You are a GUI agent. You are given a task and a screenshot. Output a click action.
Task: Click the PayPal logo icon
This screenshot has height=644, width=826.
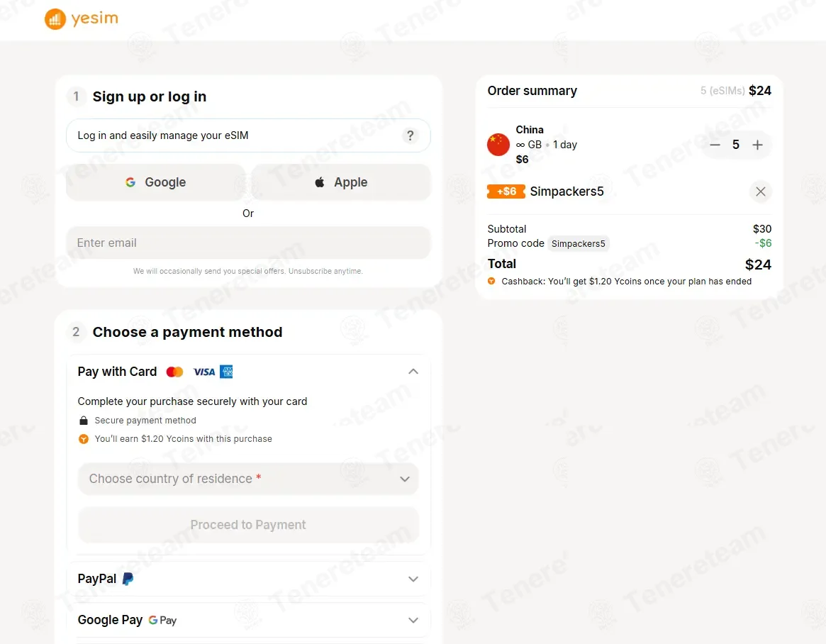[128, 579]
